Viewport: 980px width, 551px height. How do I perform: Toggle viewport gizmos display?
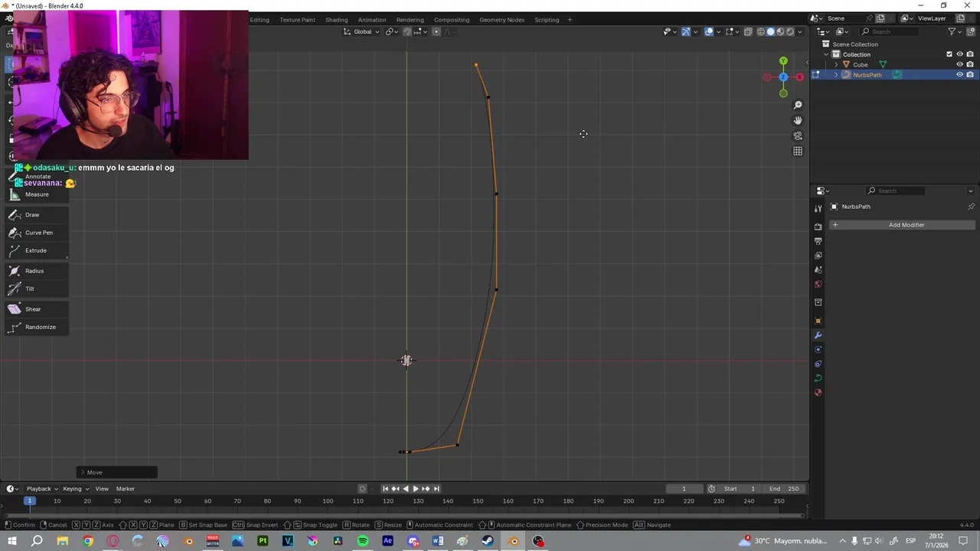tap(686, 31)
